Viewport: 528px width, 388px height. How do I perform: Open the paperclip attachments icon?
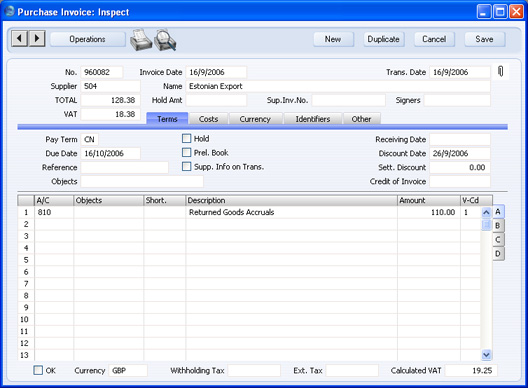[500, 71]
